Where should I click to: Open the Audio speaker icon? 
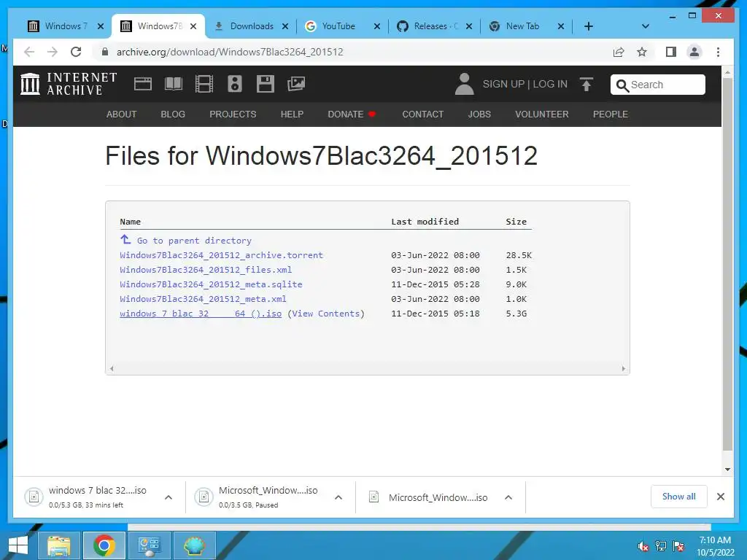(x=234, y=84)
